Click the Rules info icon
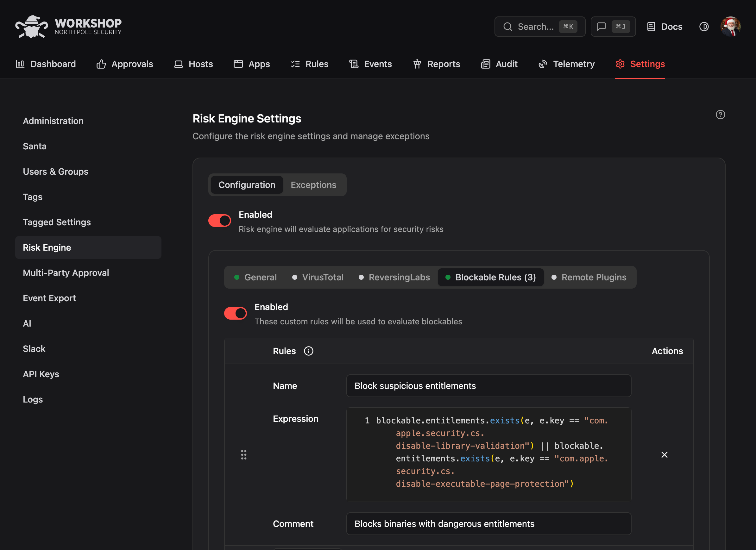Viewport: 756px width, 550px height. pos(309,351)
